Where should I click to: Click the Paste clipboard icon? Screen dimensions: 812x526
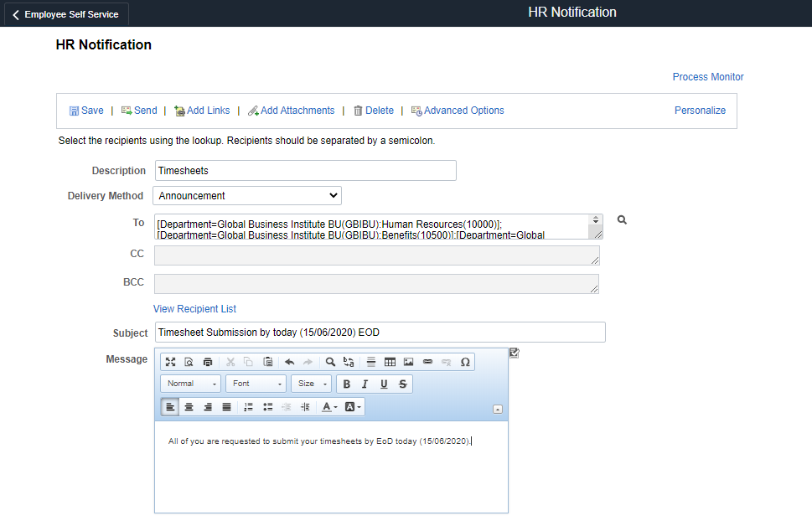(267, 362)
